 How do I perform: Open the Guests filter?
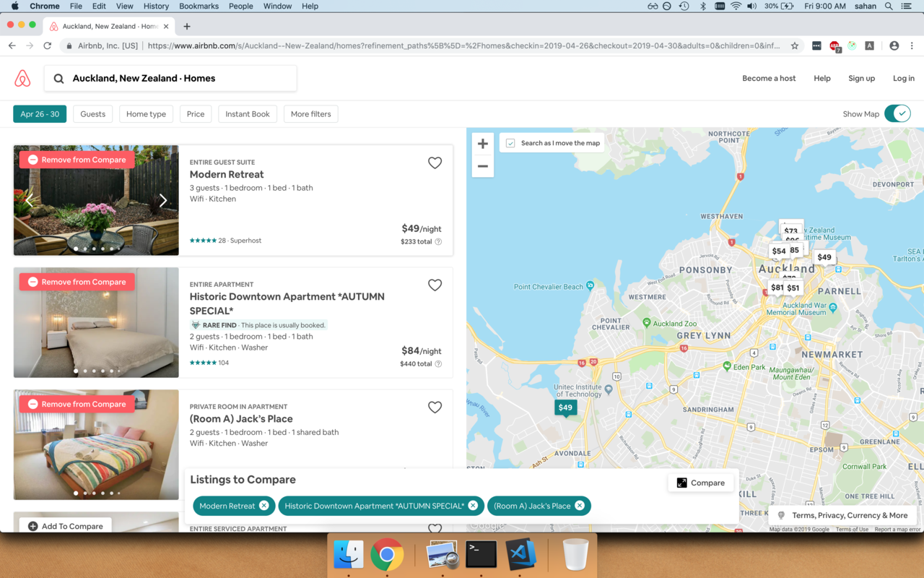point(92,113)
